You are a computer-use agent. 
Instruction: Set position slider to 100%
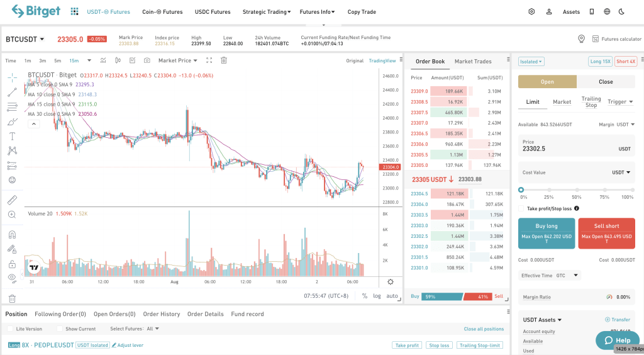click(632, 190)
